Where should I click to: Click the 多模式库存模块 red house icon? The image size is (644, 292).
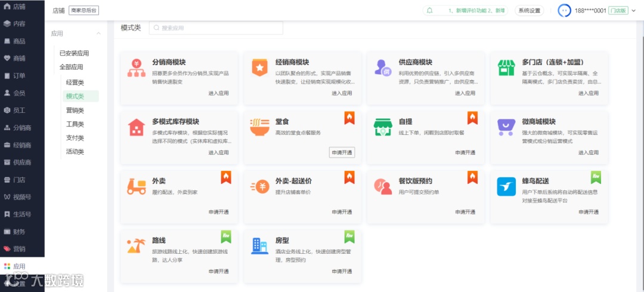[137, 128]
